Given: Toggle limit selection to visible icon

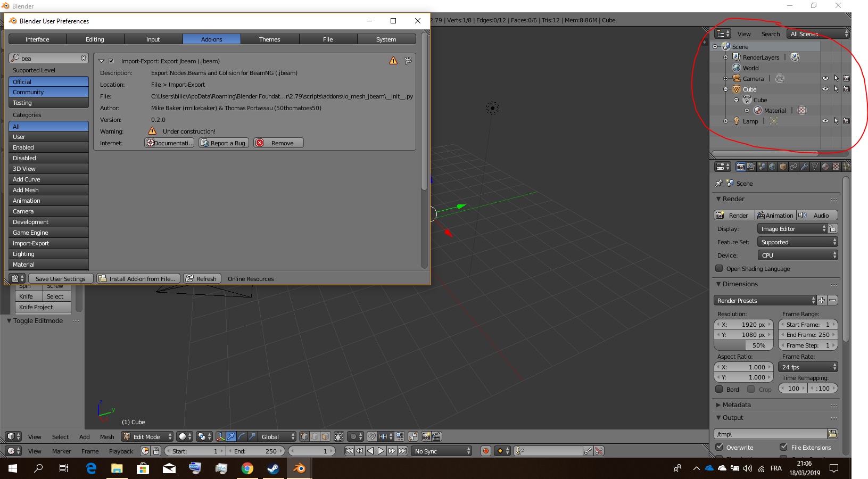Looking at the screenshot, I should 339,436.
